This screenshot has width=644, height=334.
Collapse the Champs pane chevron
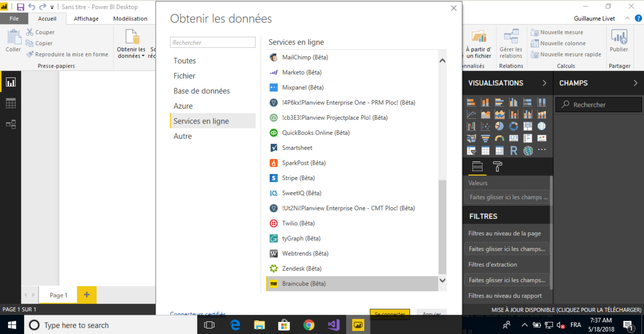click(x=635, y=83)
